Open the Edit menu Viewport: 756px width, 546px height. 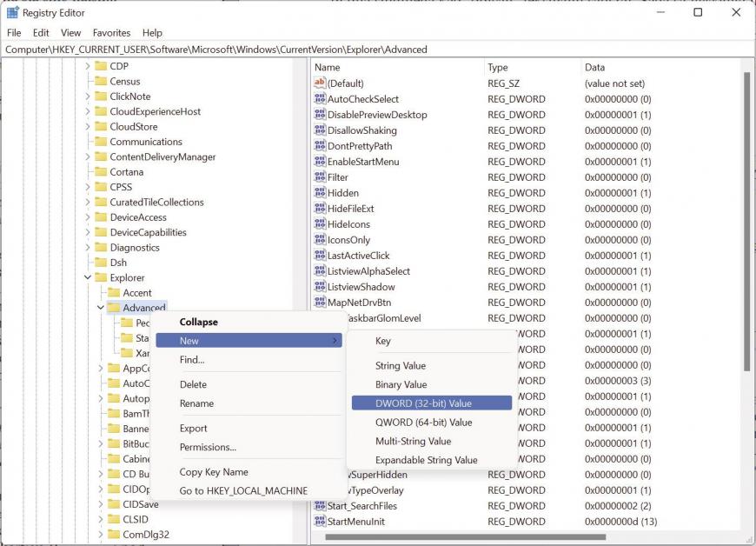41,33
